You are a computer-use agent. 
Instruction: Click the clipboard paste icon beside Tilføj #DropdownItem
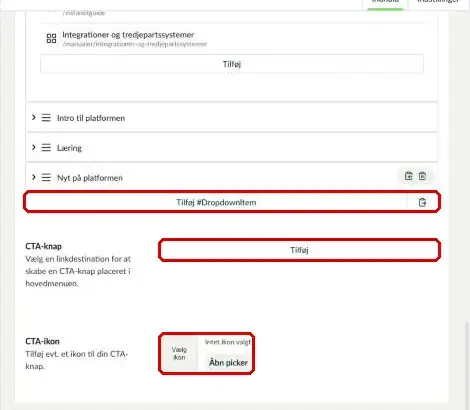(x=422, y=202)
